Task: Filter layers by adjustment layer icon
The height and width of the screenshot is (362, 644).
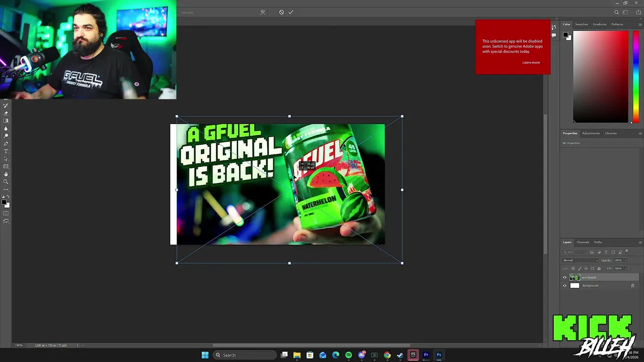Action: 599,252
